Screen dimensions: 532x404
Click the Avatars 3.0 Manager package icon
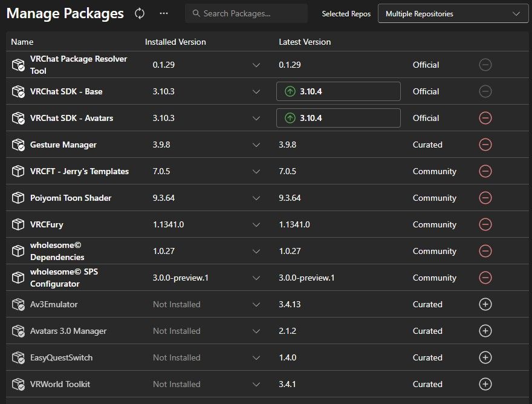[x=18, y=331]
